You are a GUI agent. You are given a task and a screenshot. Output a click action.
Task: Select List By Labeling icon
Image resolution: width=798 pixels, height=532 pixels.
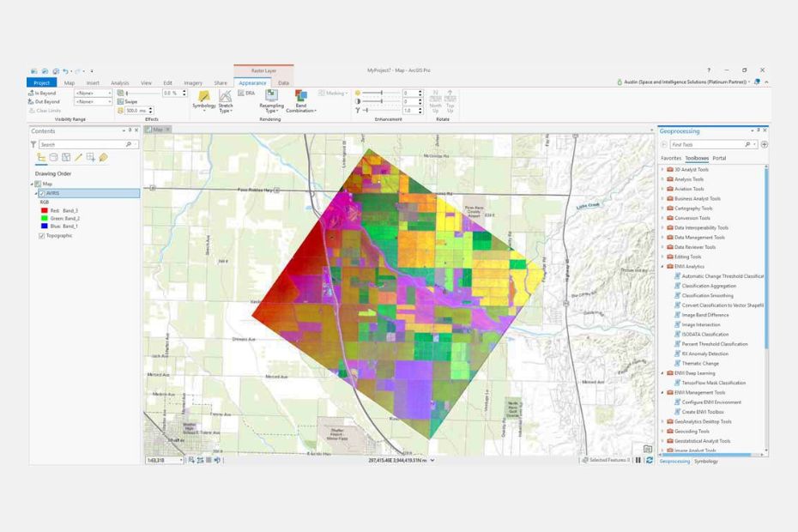click(103, 157)
